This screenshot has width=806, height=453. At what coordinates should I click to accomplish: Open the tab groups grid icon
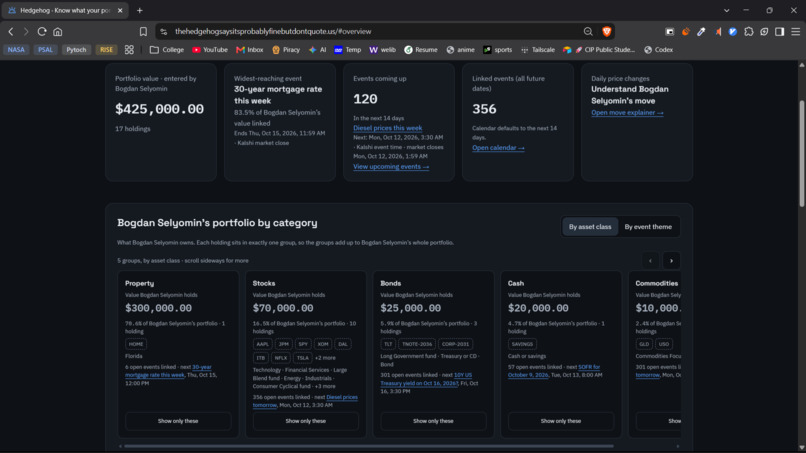[x=129, y=50]
